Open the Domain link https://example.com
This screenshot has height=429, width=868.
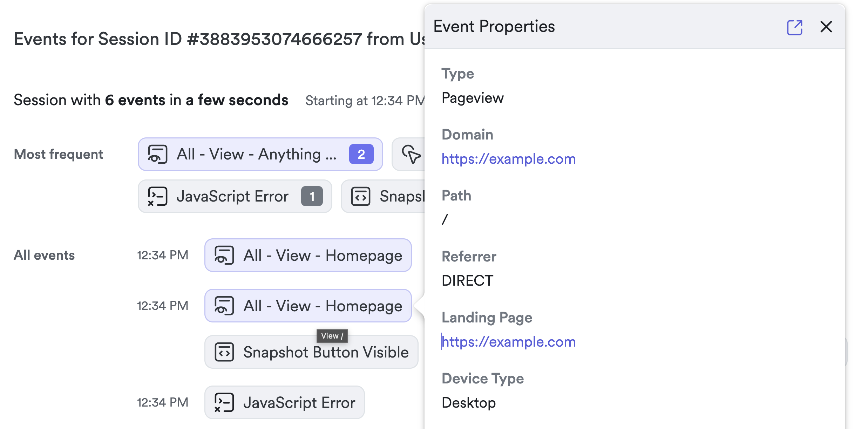coord(508,159)
